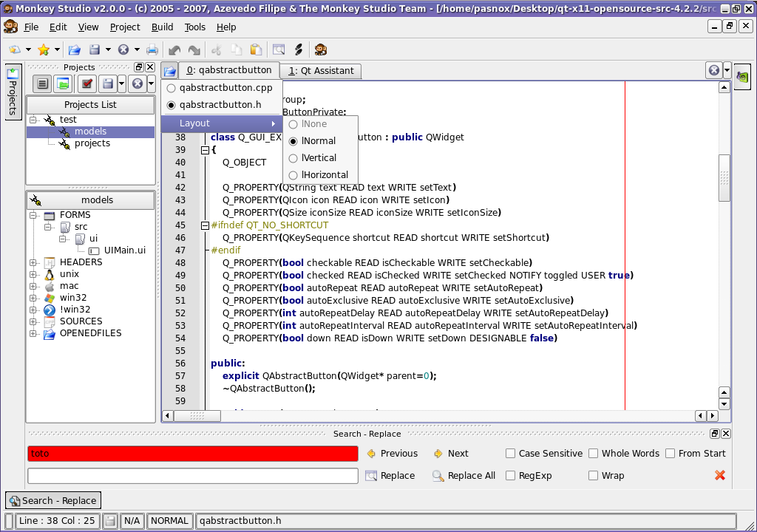Choose the lVertical layout option
This screenshot has height=532, width=757.
point(320,158)
